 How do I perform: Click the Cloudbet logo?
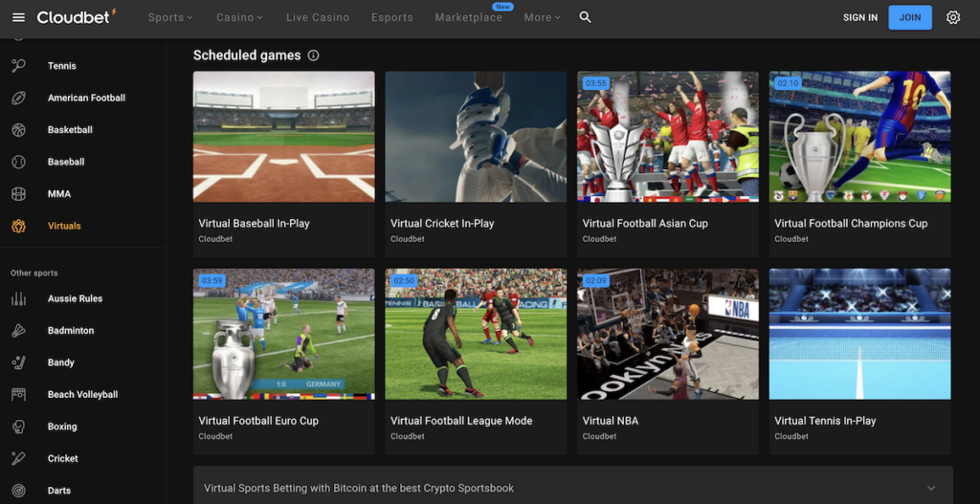(77, 17)
